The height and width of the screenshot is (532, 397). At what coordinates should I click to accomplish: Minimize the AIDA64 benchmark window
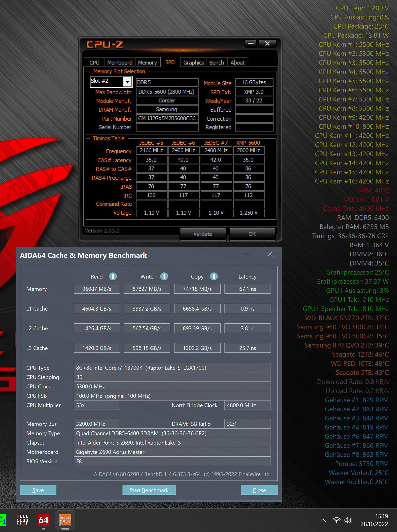(x=247, y=254)
